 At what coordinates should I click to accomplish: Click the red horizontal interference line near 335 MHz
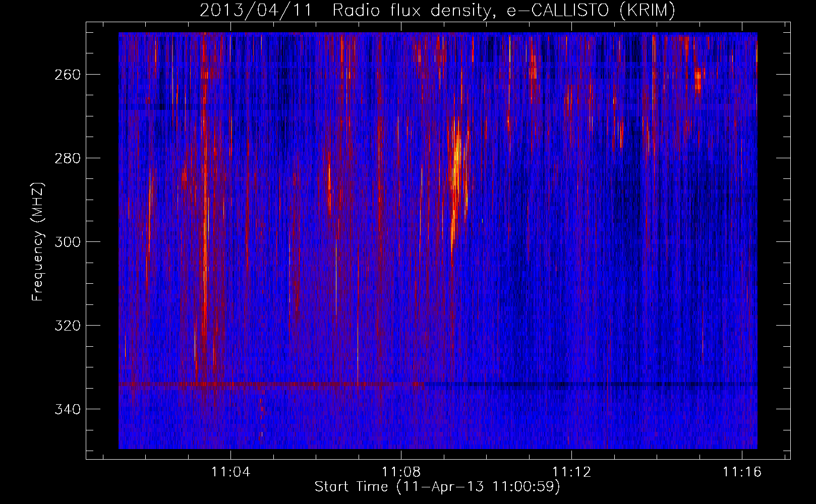click(x=272, y=384)
